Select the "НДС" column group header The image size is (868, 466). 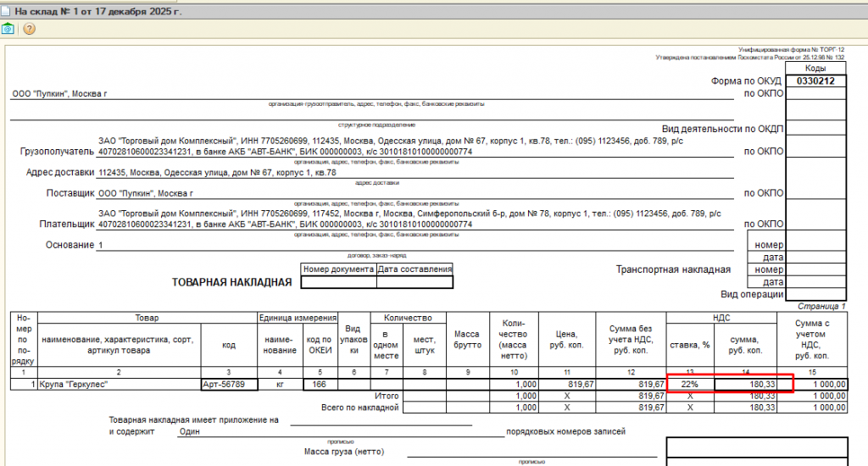(721, 318)
